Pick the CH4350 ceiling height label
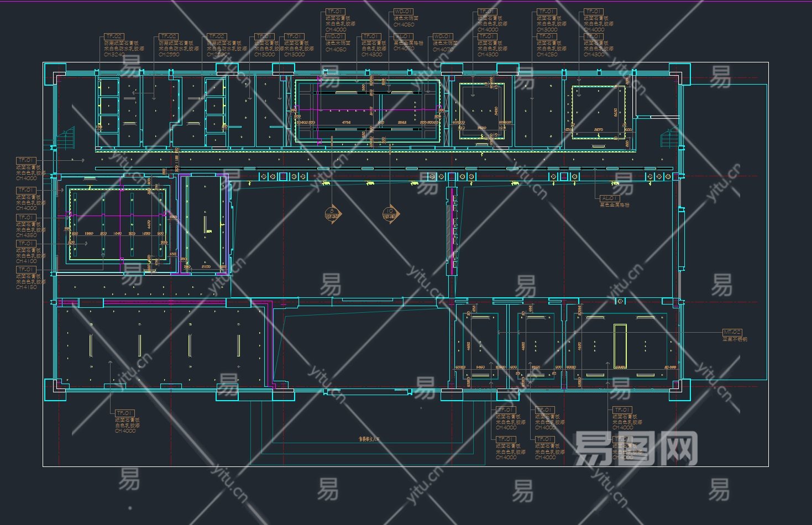The width and height of the screenshot is (812, 525). click(x=27, y=235)
